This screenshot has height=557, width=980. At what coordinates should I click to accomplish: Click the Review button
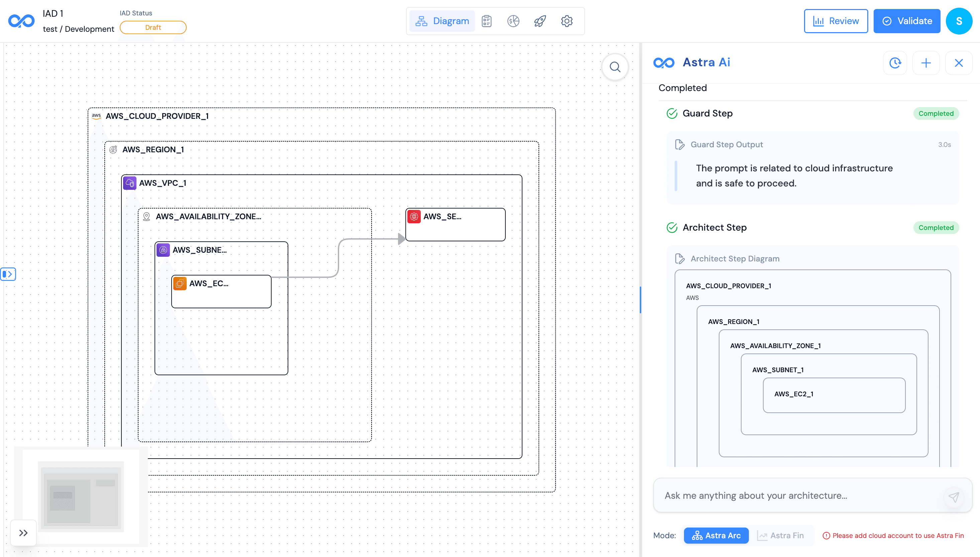pos(836,21)
